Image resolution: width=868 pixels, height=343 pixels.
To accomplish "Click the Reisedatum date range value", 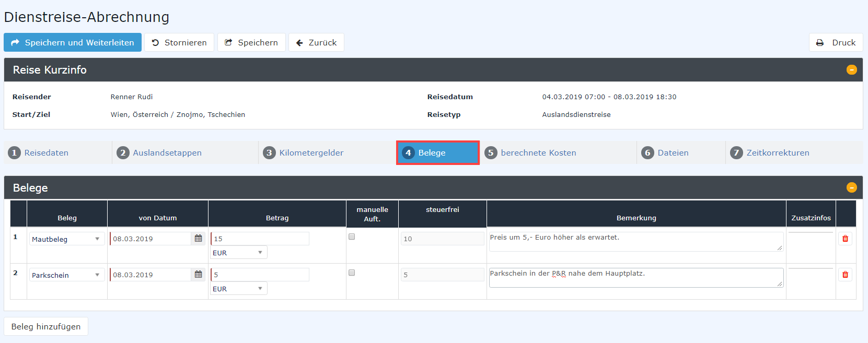I will [x=609, y=97].
